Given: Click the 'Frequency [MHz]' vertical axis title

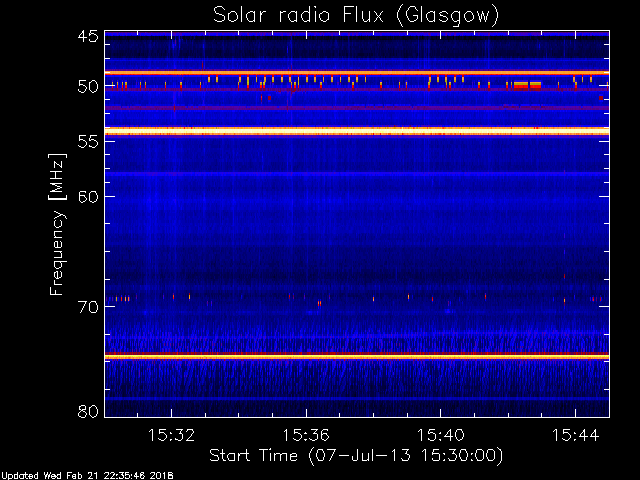Looking at the screenshot, I should coord(57,224).
